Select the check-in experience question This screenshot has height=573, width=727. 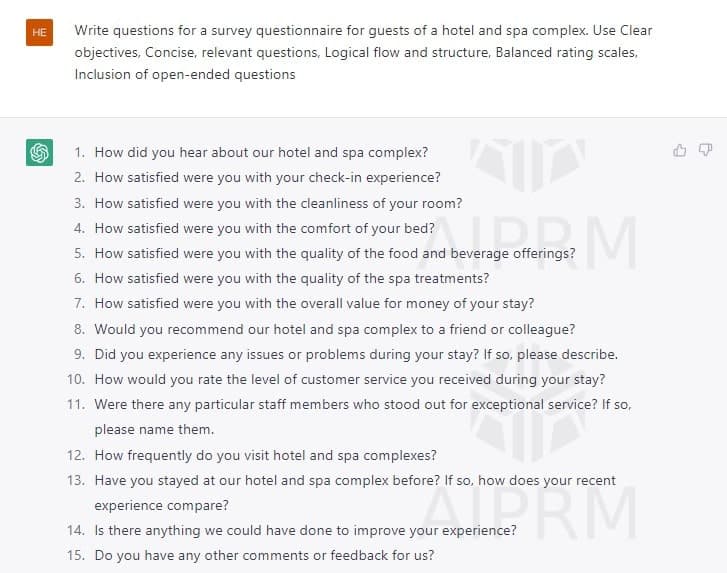268,178
